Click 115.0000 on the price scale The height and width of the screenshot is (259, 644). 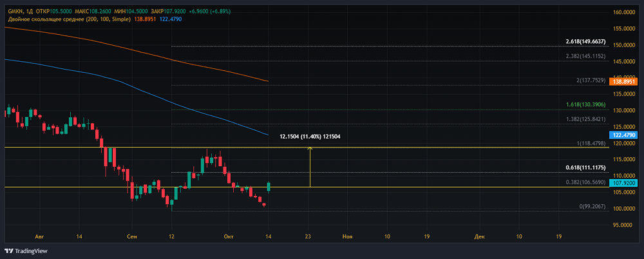tap(623, 160)
